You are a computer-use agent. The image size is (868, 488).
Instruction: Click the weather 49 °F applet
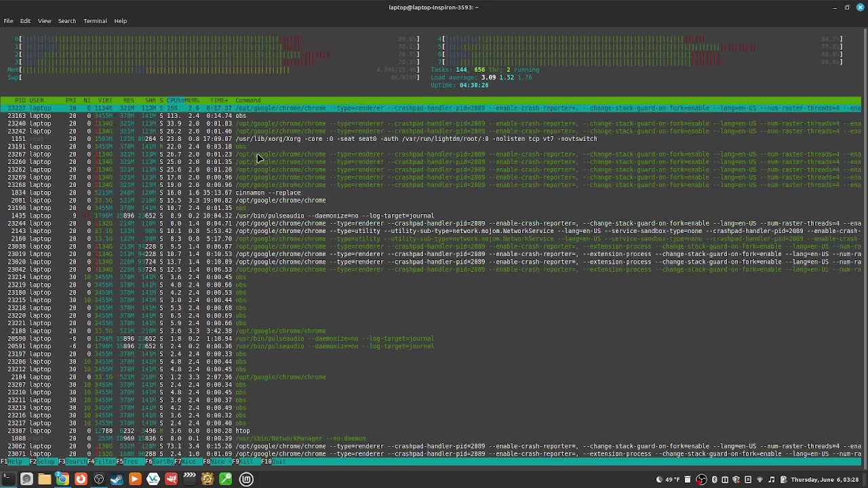pyautogui.click(x=668, y=479)
